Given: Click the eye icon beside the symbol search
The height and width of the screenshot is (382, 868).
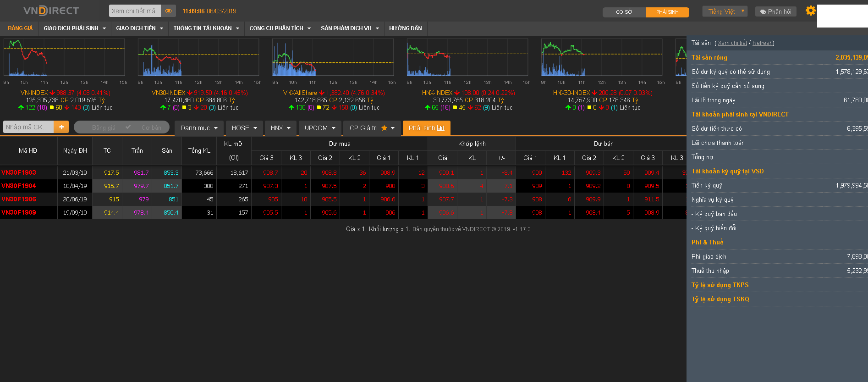Looking at the screenshot, I should tap(169, 11).
